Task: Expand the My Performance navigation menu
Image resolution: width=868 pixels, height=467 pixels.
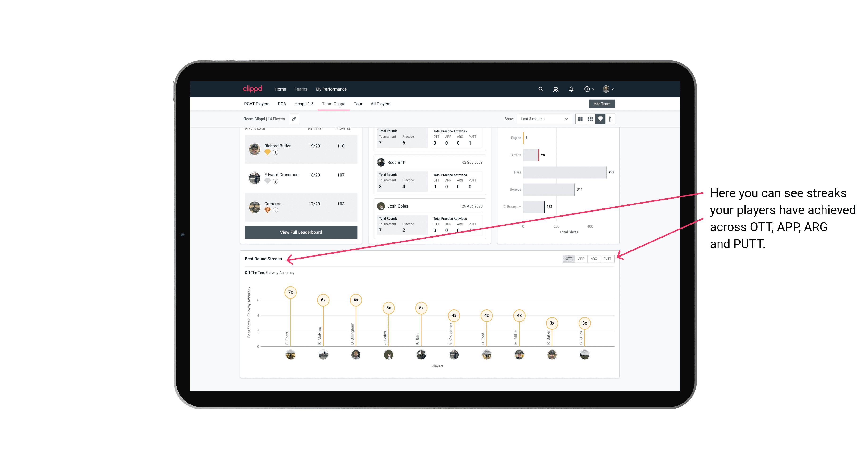Action: click(332, 89)
